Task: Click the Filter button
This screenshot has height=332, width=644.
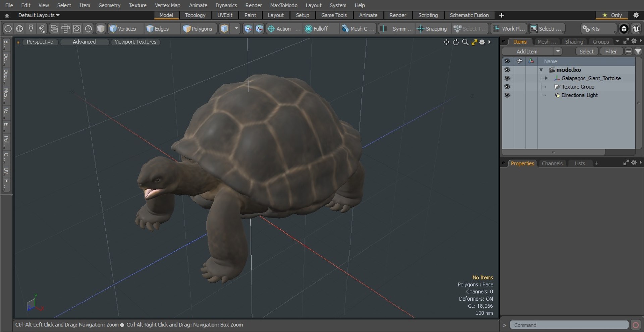Action: (611, 51)
